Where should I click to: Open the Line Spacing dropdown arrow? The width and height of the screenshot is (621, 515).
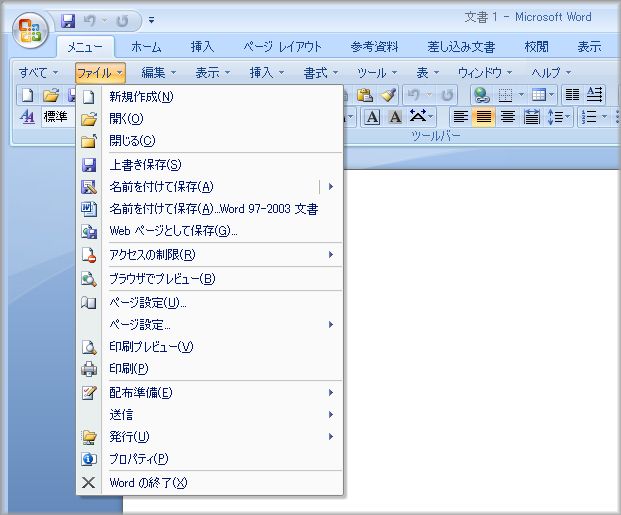[x=567, y=116]
